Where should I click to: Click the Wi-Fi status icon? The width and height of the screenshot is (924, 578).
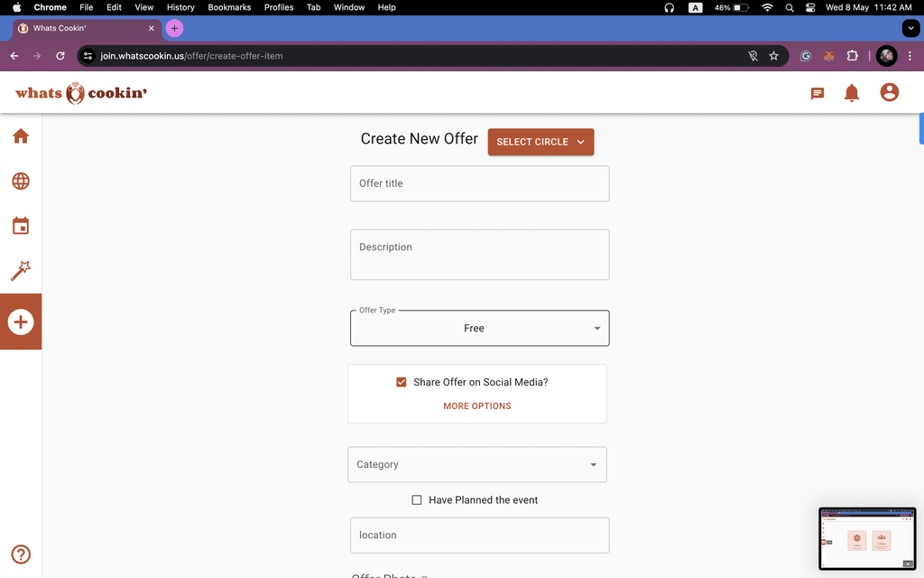point(767,7)
